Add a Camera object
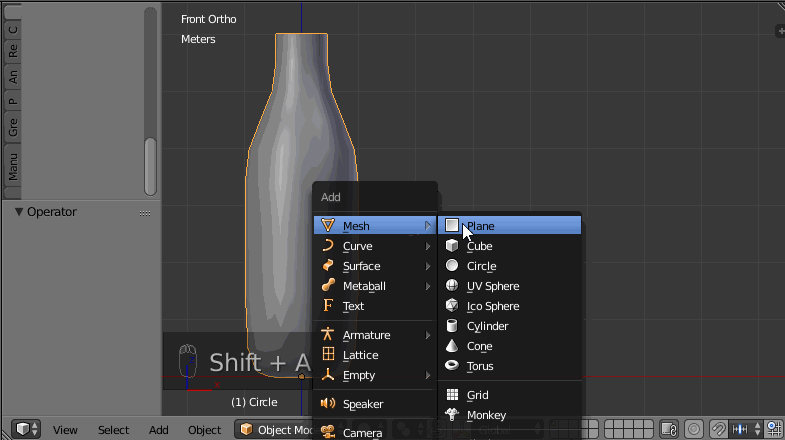The image size is (785, 440). (x=375, y=432)
